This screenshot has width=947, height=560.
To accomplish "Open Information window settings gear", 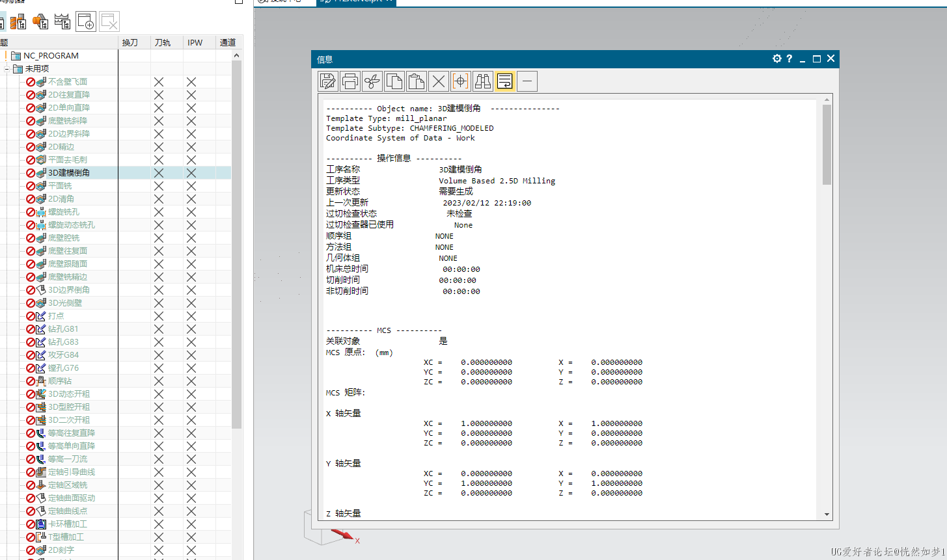I will pyautogui.click(x=776, y=59).
